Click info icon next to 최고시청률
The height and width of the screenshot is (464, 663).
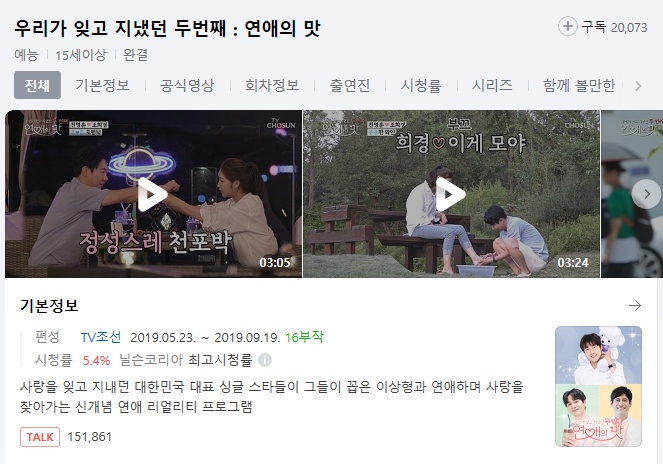pyautogui.click(x=265, y=360)
